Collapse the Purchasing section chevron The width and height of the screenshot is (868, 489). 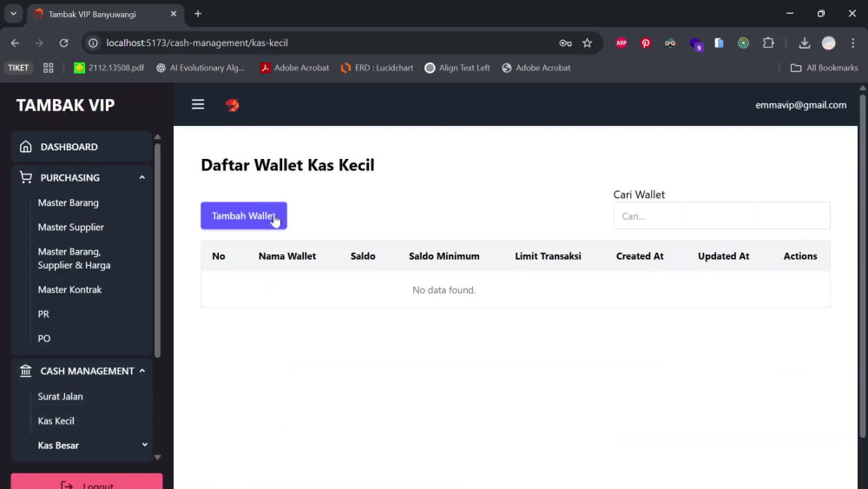[x=142, y=177]
